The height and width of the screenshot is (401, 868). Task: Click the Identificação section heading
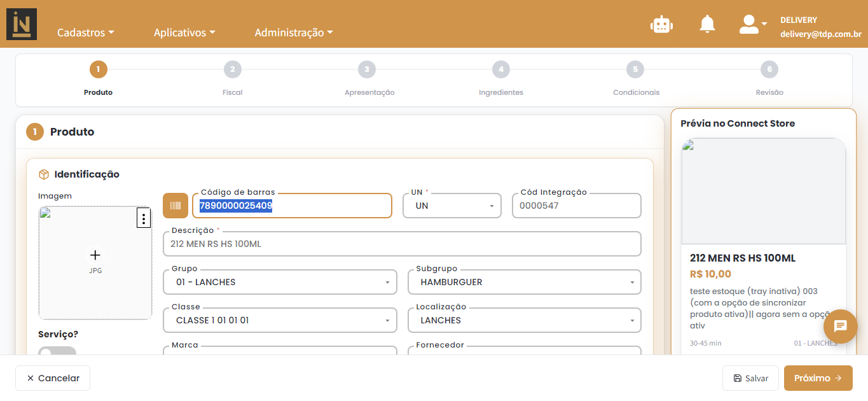pos(86,174)
